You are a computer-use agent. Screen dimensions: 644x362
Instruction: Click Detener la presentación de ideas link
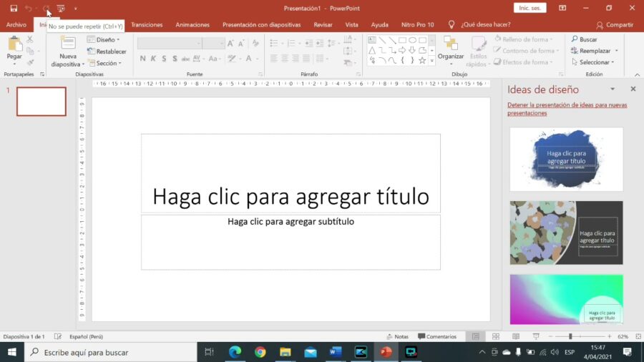click(x=567, y=109)
